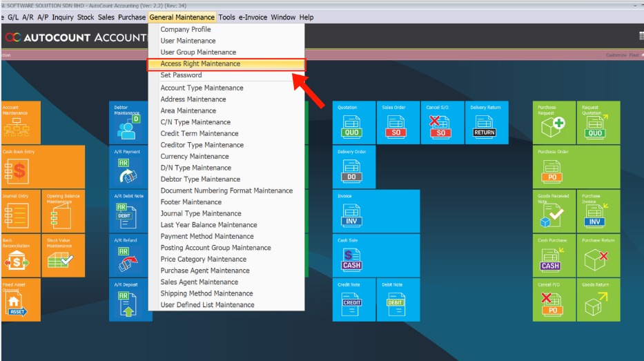Open the Help menu
The height and width of the screenshot is (361, 644).
306,17
